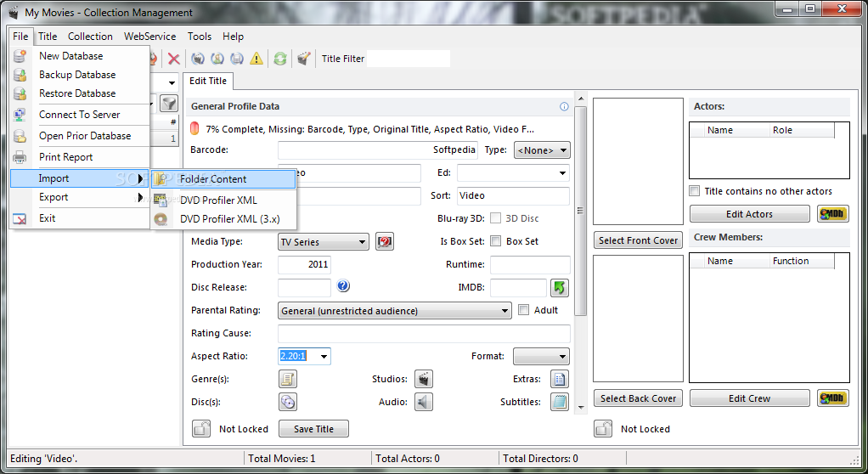
Task: Open the Format dropdown
Action: [x=541, y=356]
